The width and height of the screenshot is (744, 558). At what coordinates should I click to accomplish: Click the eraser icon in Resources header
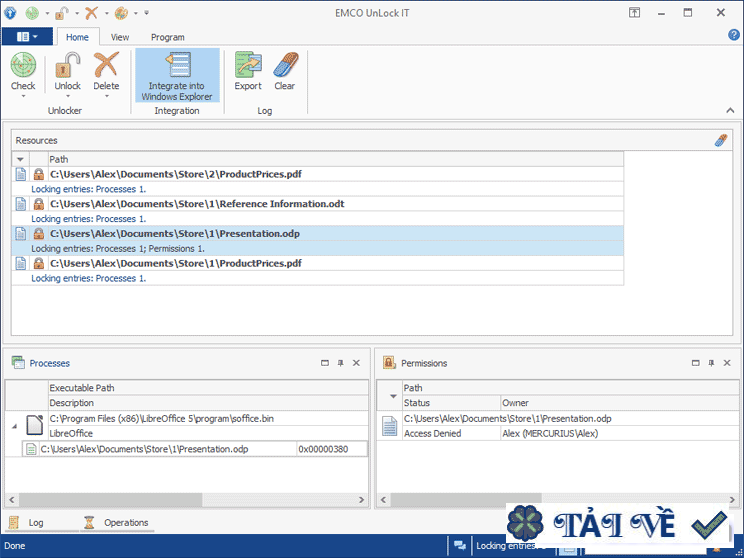[x=721, y=141]
